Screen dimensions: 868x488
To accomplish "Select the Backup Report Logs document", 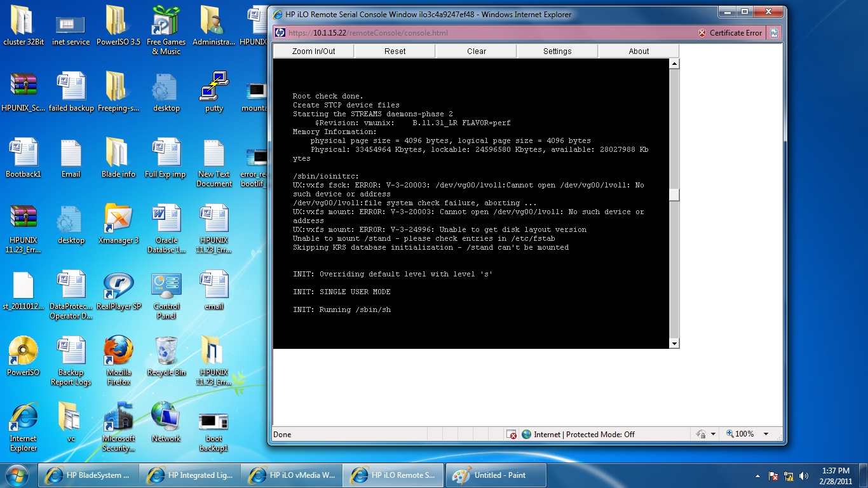I will (71, 362).
